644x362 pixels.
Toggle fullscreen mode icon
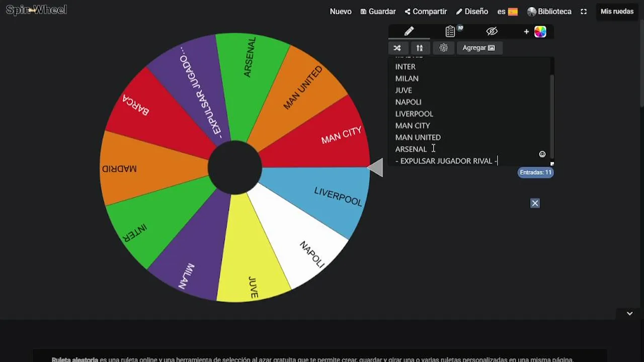point(584,11)
